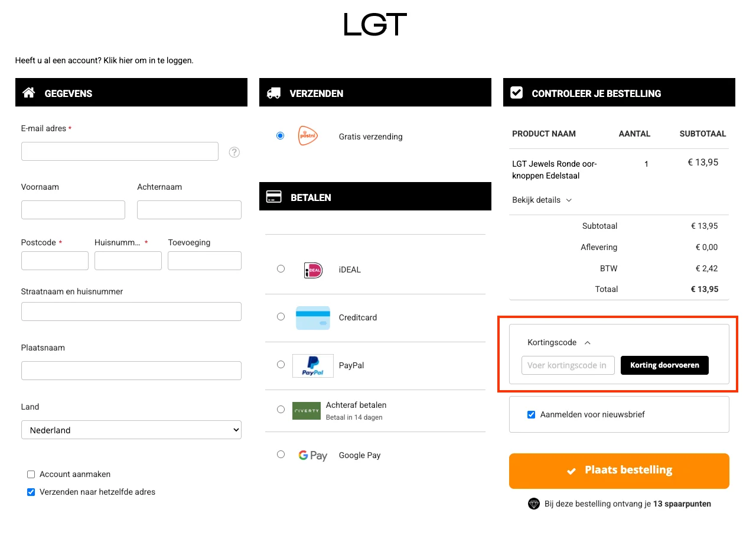Click the PayPal logo

point(312,365)
